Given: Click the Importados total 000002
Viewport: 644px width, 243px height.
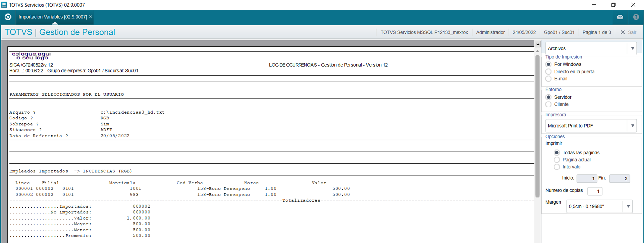Looking at the screenshot, I should [x=141, y=206].
